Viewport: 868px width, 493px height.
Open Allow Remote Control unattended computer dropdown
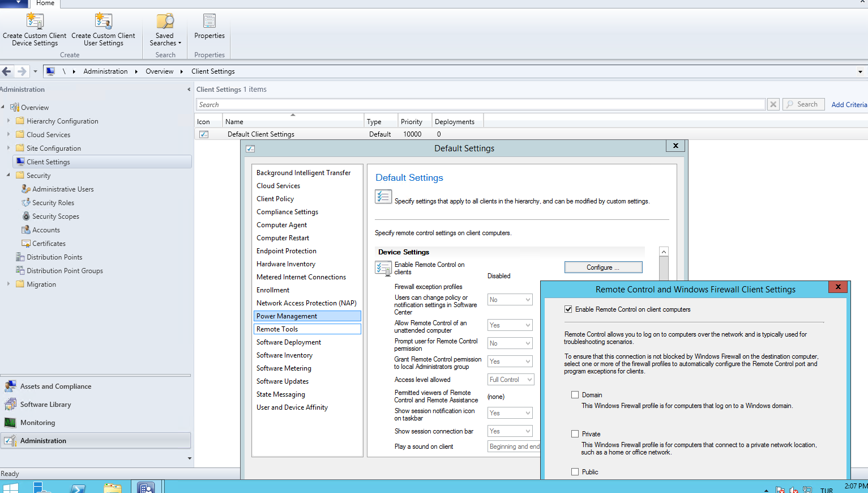coord(510,325)
